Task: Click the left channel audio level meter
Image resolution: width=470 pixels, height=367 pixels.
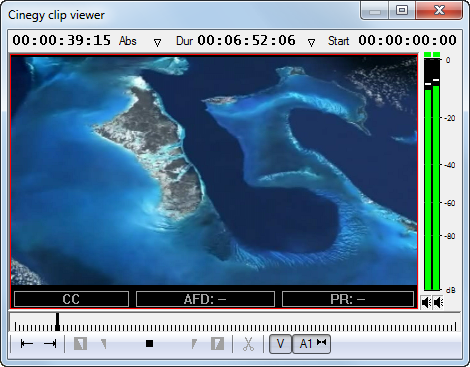Action: (428, 174)
